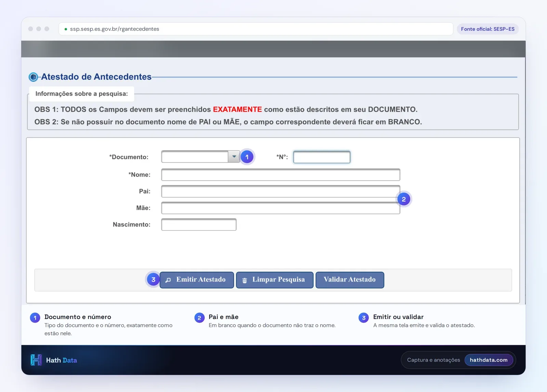Click the browser address bar URL

pyautogui.click(x=115, y=29)
